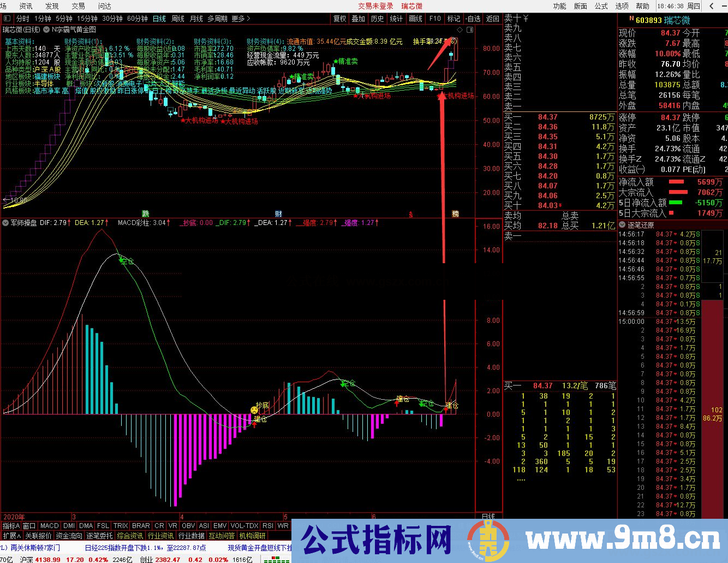Expand the 扩展 panel at bottom
Screen dimensions: 728x563
[x=11, y=536]
